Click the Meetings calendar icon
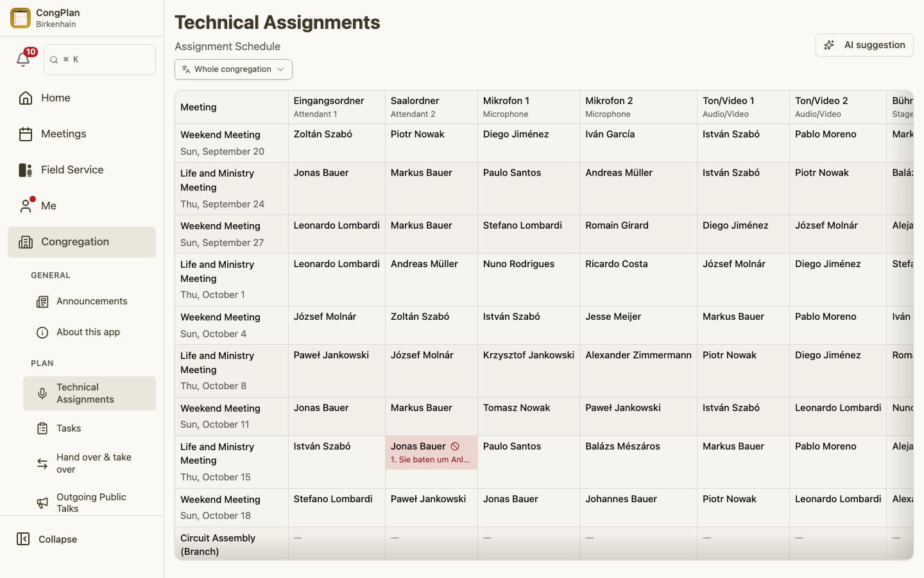Viewport: 924px width, 578px height. tap(26, 134)
